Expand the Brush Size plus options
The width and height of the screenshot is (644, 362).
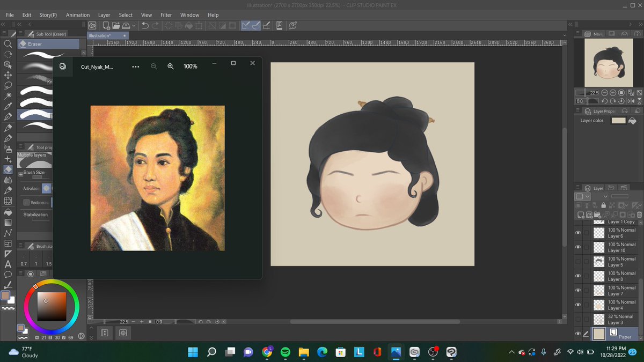[20, 173]
